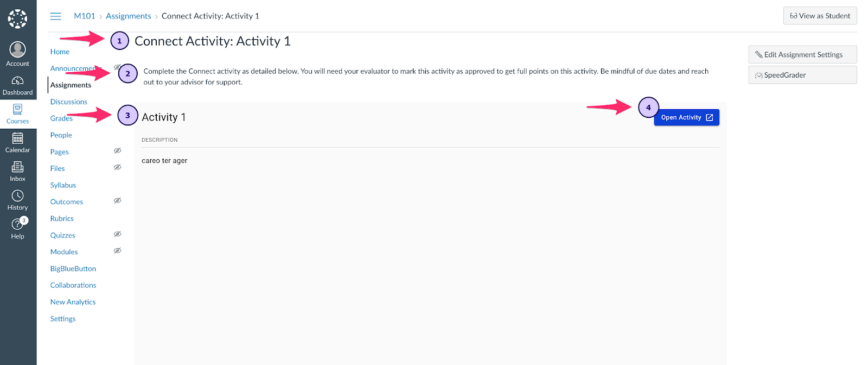Toggle visibility eye next to Pages

click(x=117, y=150)
